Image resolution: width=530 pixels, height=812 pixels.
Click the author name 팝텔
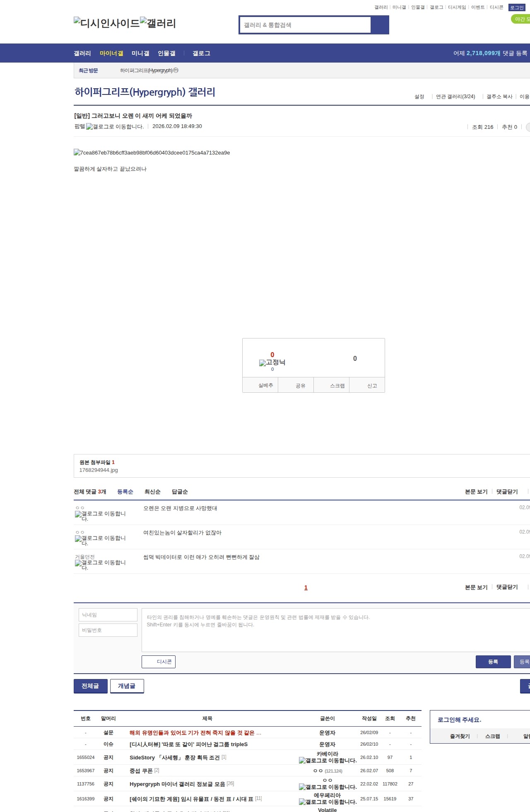point(79,126)
